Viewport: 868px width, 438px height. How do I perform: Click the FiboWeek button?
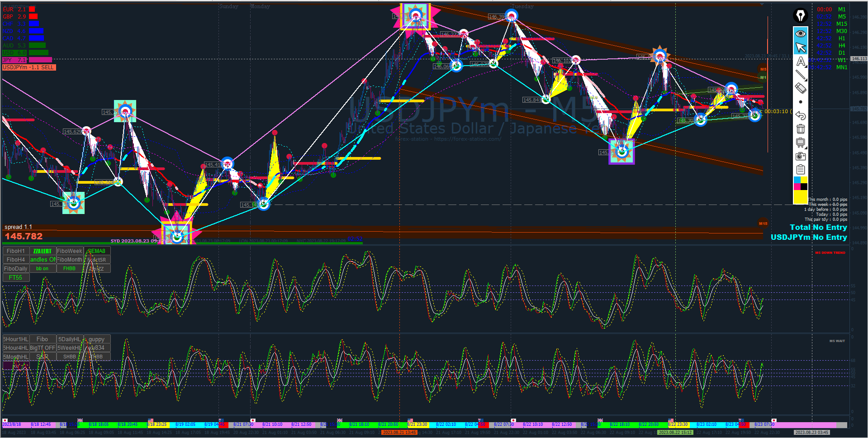(70, 251)
